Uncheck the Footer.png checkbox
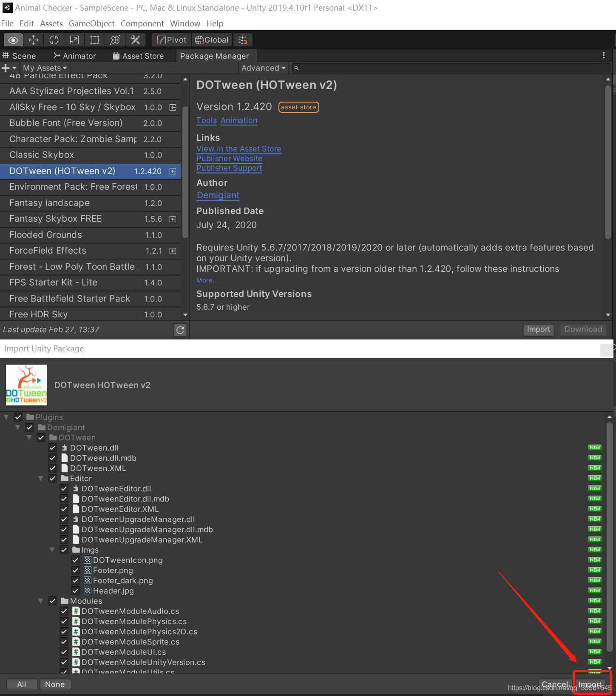This screenshot has width=616, height=696. coord(75,570)
